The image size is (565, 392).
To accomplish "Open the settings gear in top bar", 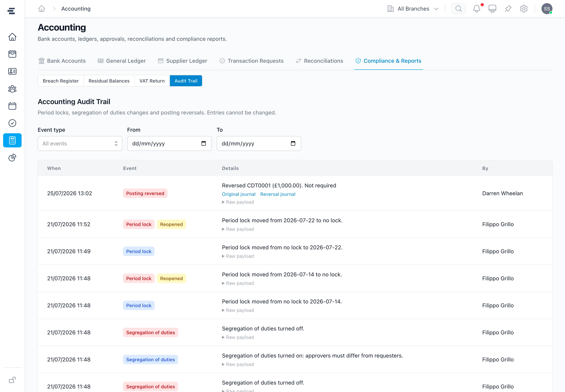I will coord(524,9).
